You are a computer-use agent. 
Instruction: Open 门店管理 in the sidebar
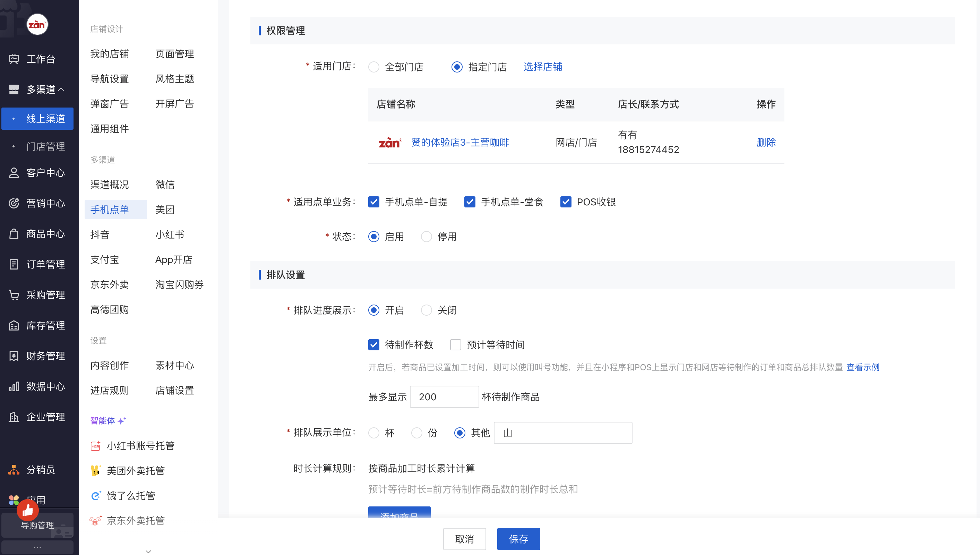click(x=45, y=146)
